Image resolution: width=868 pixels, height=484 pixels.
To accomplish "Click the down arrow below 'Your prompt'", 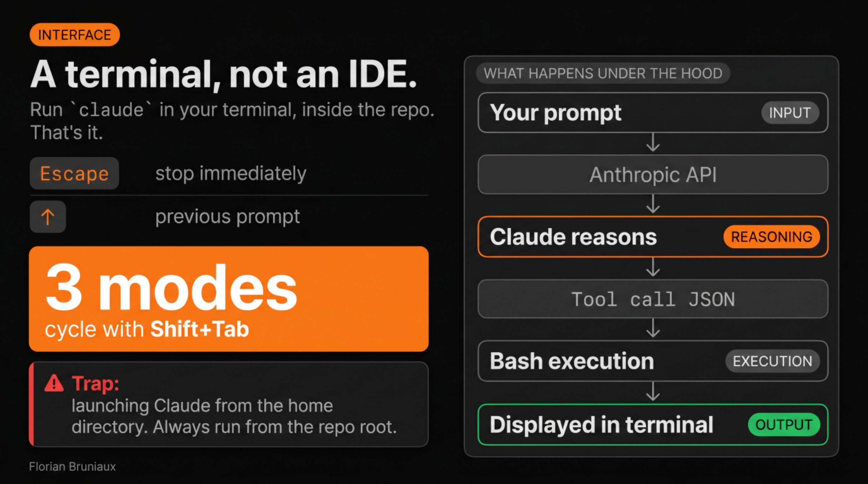I will click(653, 143).
